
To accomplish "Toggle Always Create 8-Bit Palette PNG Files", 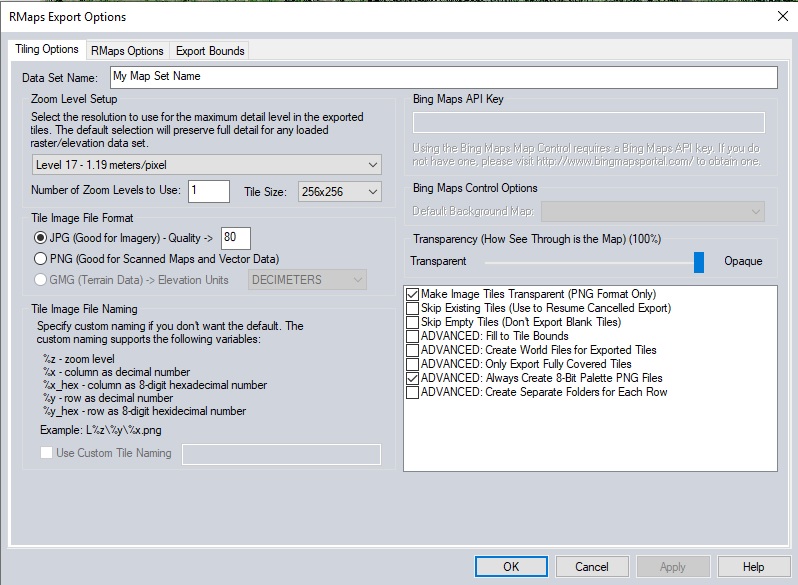I will tap(413, 379).
